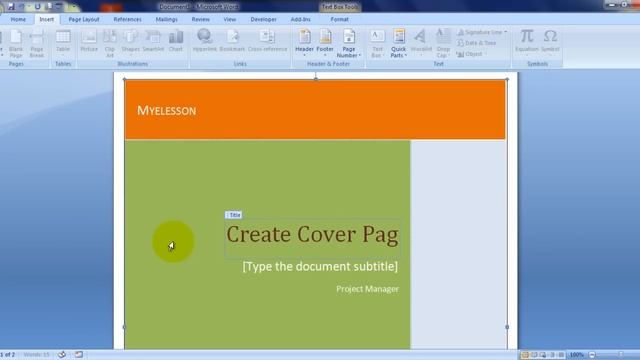The height and width of the screenshot is (360, 640).
Task: Insert an Equation
Action: pyautogui.click(x=527, y=41)
